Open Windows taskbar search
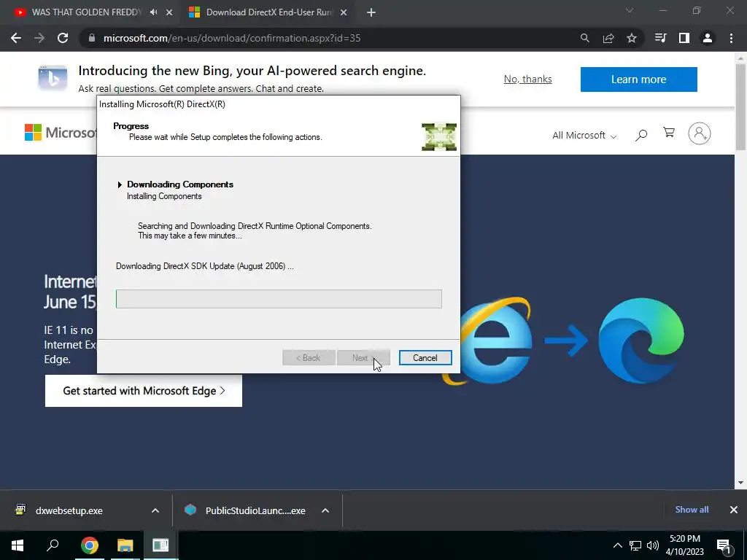The width and height of the screenshot is (747, 560). click(x=53, y=545)
